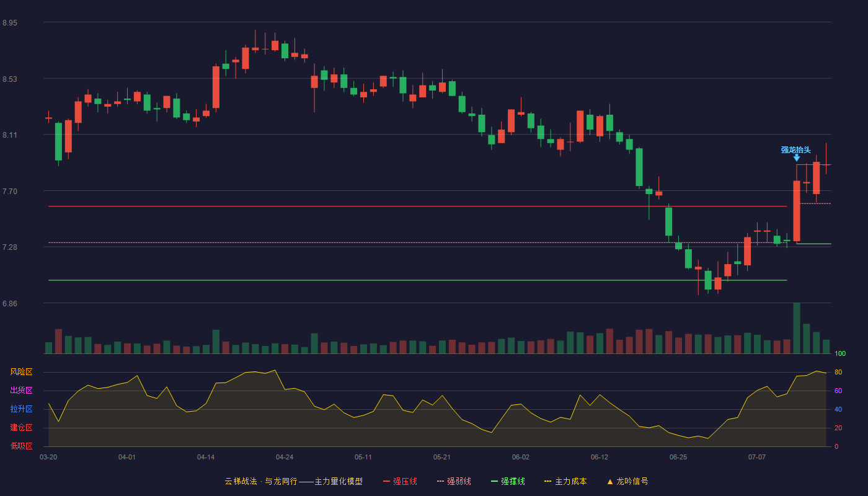Click the red horizontal pressure line
This screenshot has height=496, width=868.
[417, 206]
